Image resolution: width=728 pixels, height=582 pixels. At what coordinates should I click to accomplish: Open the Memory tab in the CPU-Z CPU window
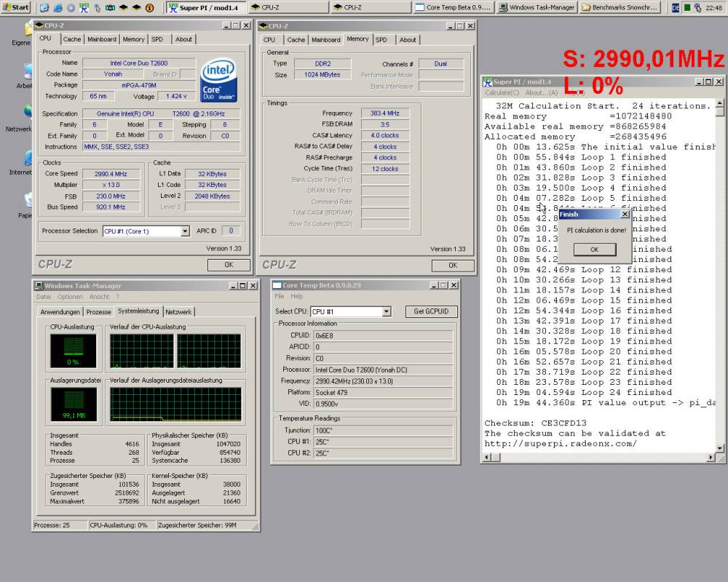134,39
